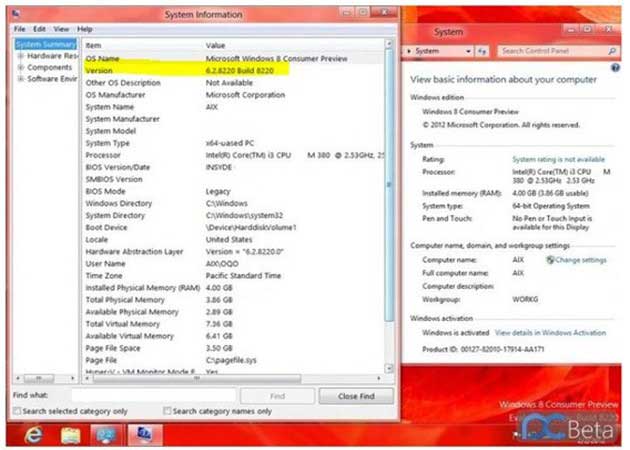Tick Search category names only checkbox

tap(166, 411)
